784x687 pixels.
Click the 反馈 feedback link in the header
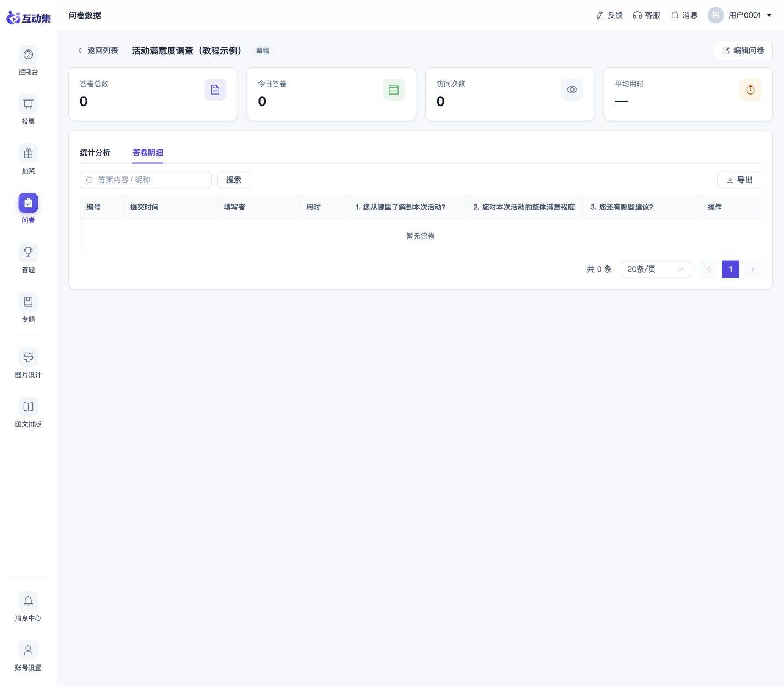(x=609, y=15)
